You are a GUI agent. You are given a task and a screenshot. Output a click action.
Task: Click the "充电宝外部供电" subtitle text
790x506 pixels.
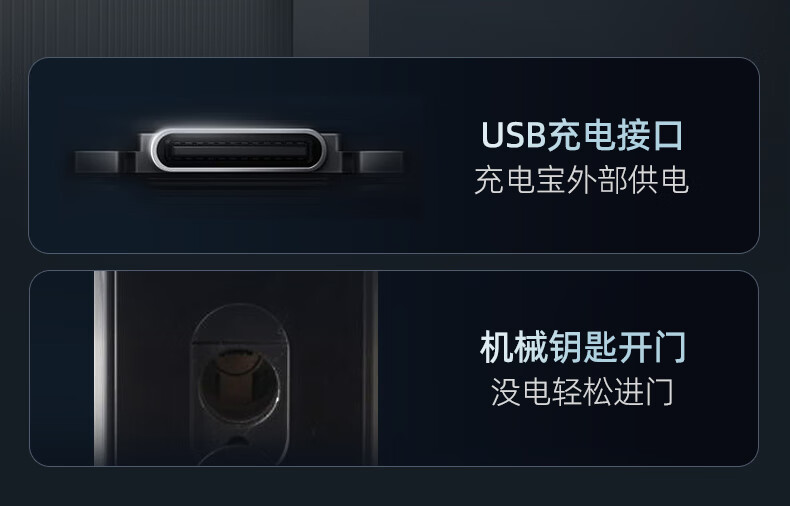click(x=581, y=180)
